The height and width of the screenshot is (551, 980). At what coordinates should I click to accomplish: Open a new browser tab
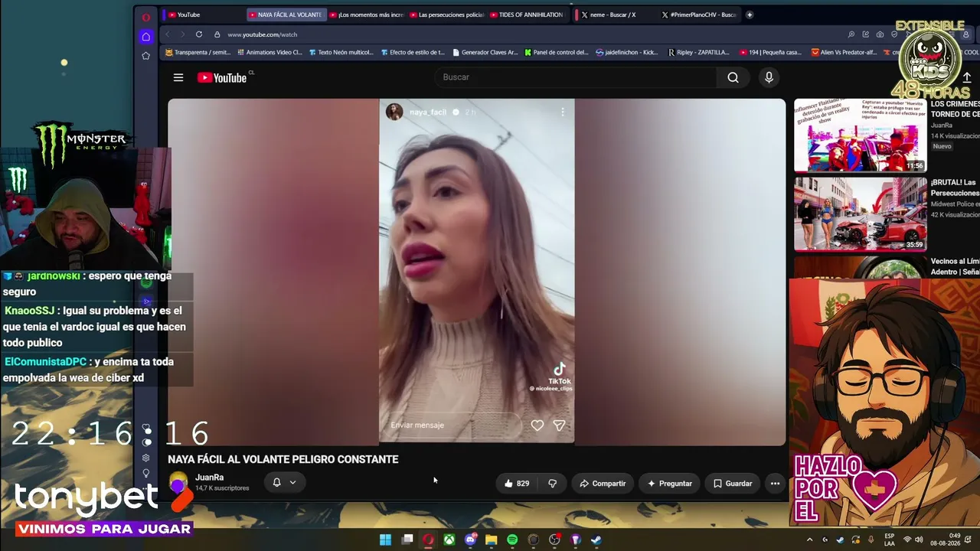pos(750,15)
